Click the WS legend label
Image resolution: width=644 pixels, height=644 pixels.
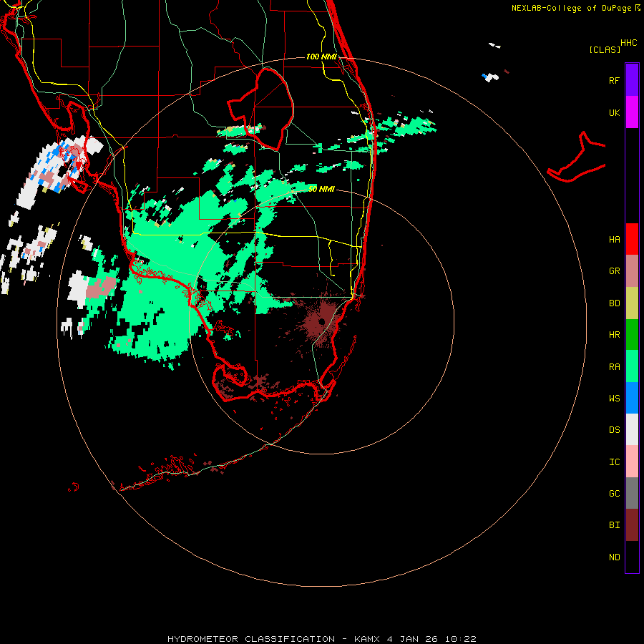[614, 399]
